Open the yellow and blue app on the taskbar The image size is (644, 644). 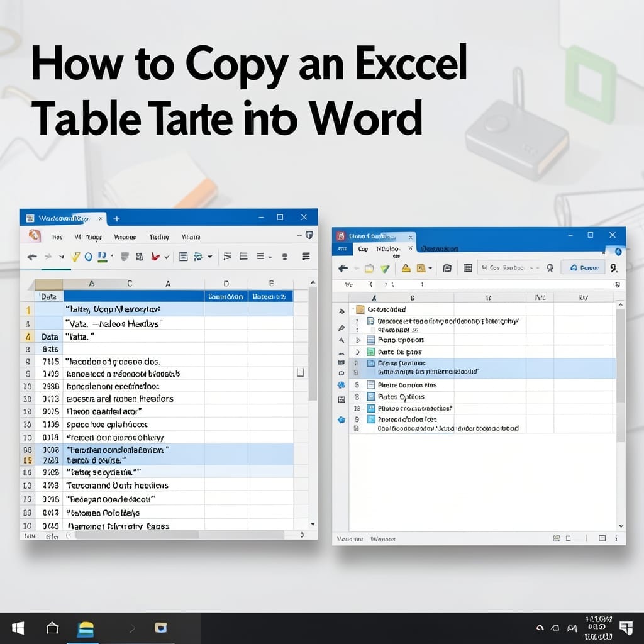86,628
